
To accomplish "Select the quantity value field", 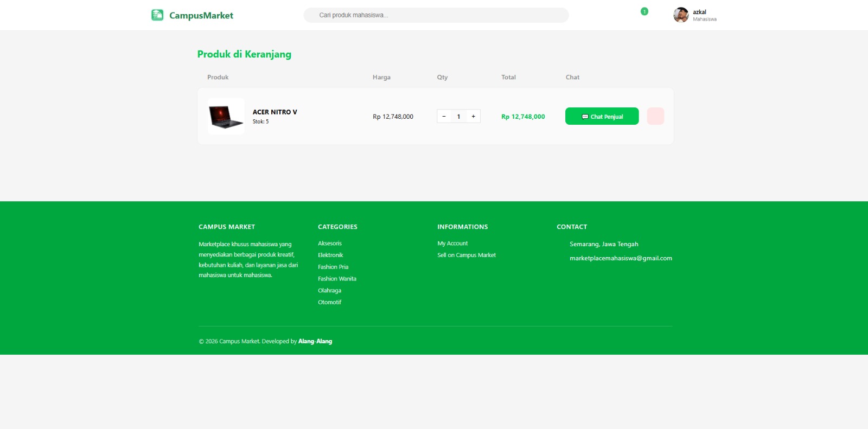I will pyautogui.click(x=458, y=117).
